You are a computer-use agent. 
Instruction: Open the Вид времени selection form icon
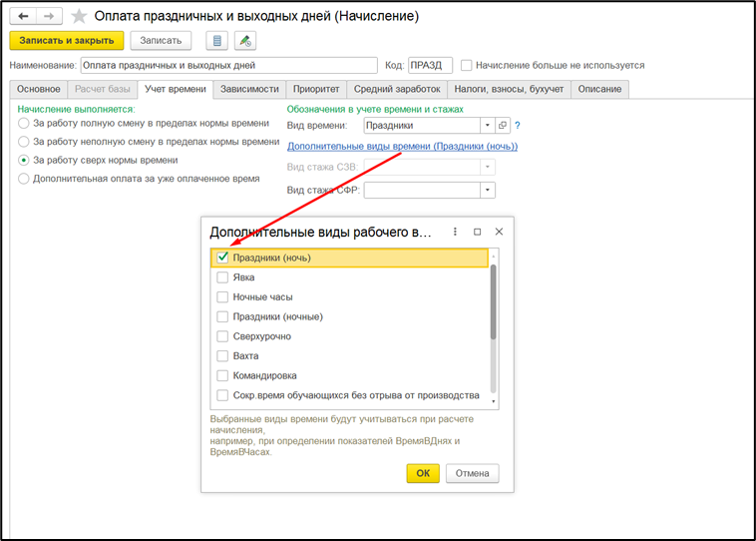(x=503, y=126)
